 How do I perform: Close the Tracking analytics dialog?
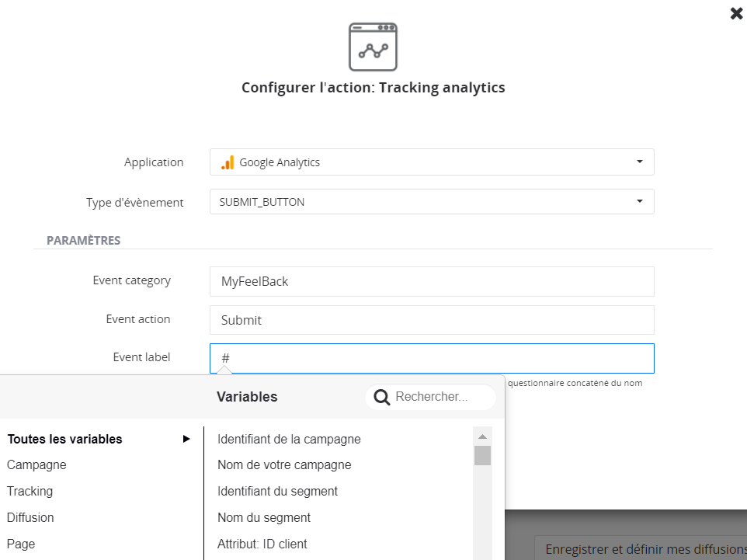(736, 13)
